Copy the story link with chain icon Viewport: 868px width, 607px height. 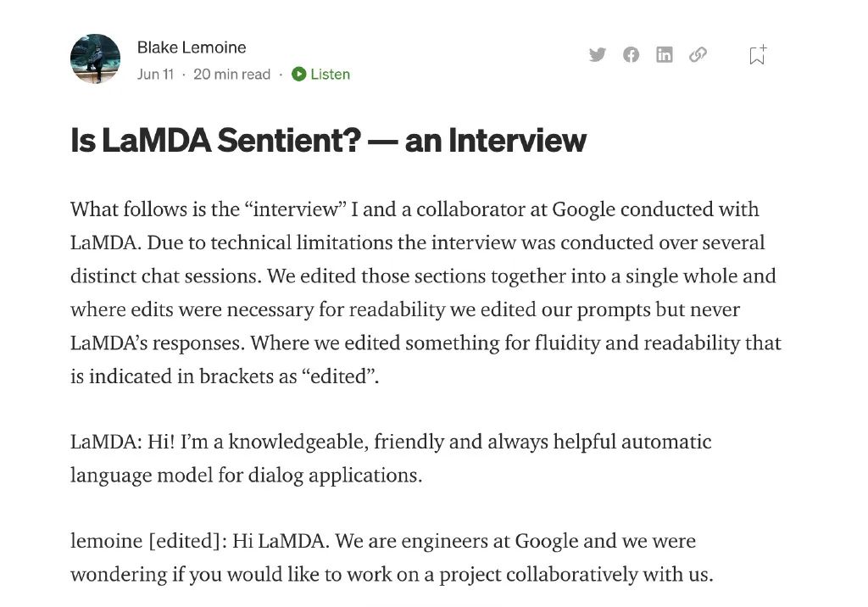coord(698,54)
